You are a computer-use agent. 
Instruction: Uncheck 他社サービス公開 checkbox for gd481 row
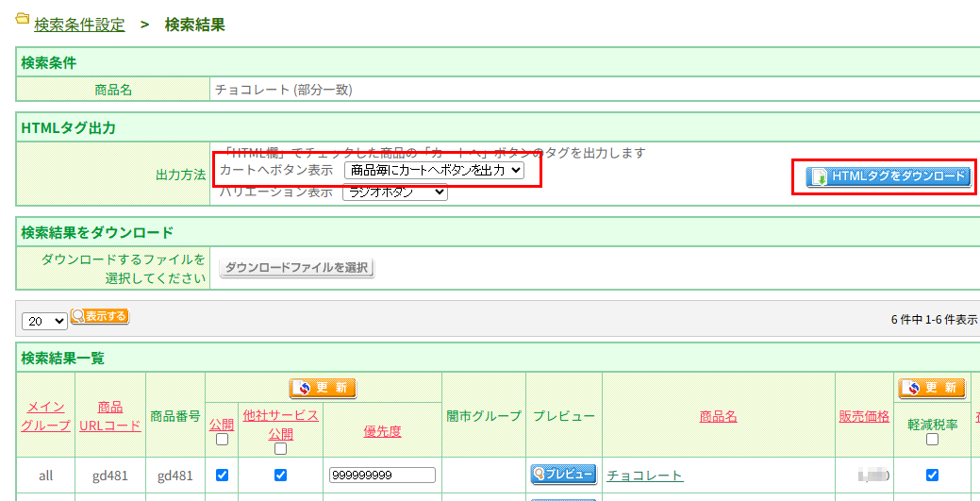(x=281, y=476)
